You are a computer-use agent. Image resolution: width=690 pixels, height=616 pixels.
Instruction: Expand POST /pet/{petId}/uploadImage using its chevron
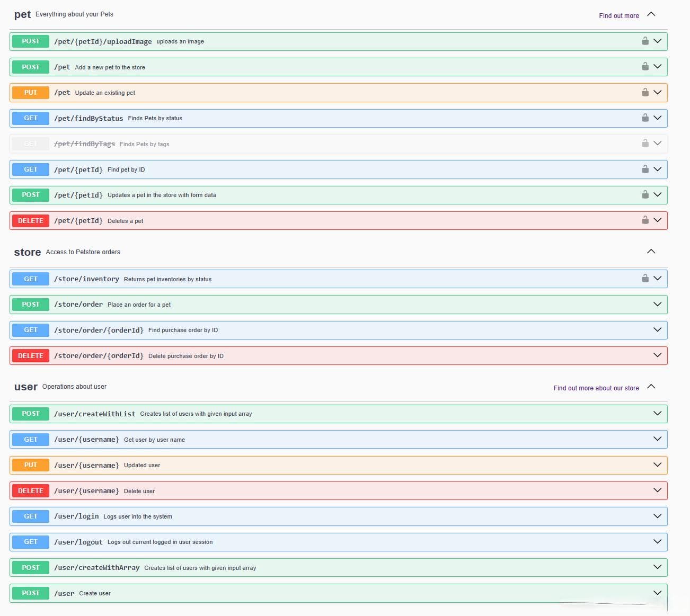[x=658, y=41]
